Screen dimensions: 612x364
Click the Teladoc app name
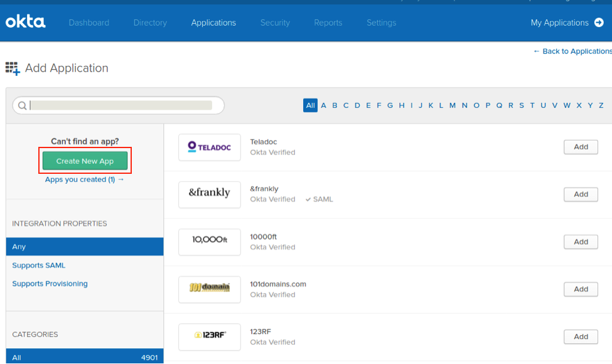264,142
